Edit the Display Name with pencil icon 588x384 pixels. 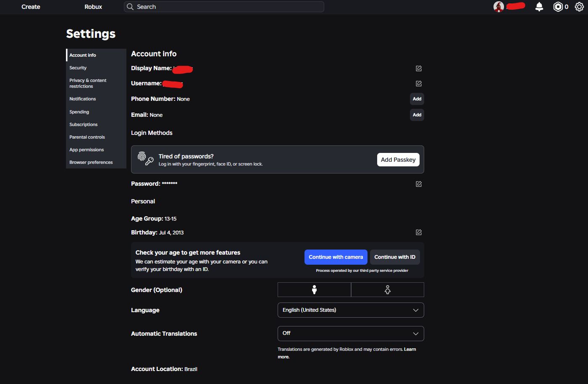point(419,68)
